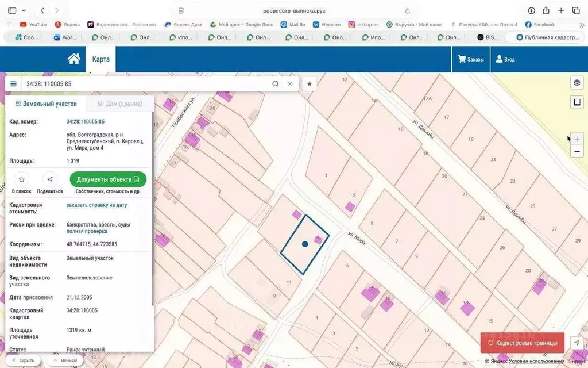Click the home icon in site header
This screenshot has height=368, width=588.
coord(73,59)
